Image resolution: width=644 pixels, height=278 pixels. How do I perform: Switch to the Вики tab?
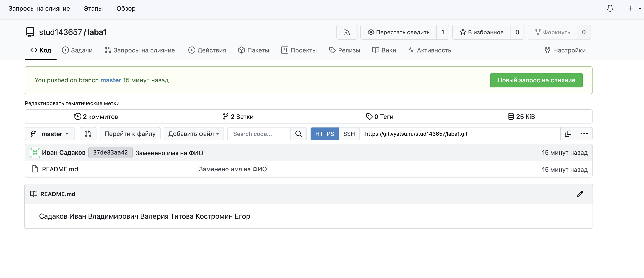click(384, 50)
